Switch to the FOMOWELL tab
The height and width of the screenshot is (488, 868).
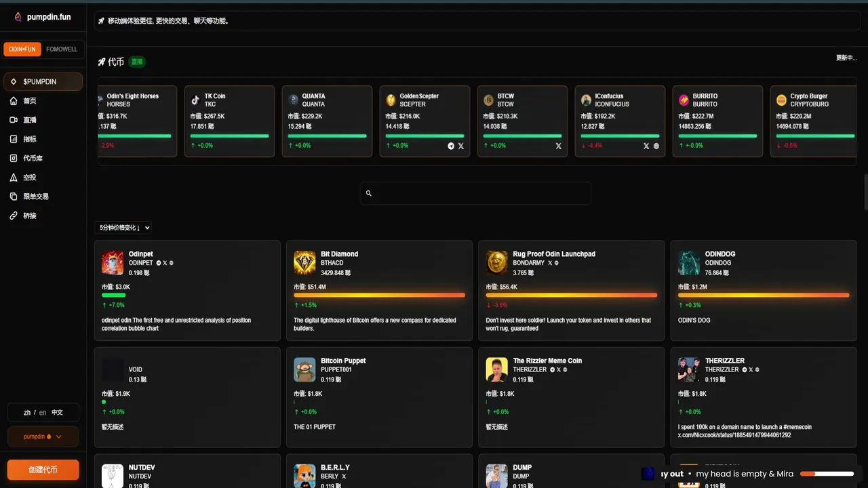[62, 49]
